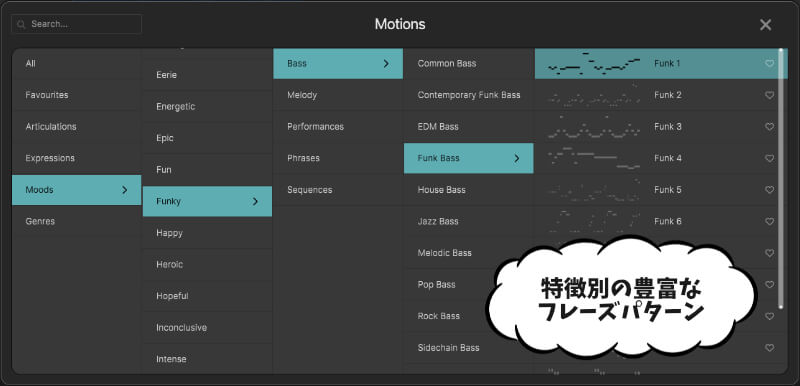
Task: Expand the Funky mood arrow
Action: [x=255, y=201]
